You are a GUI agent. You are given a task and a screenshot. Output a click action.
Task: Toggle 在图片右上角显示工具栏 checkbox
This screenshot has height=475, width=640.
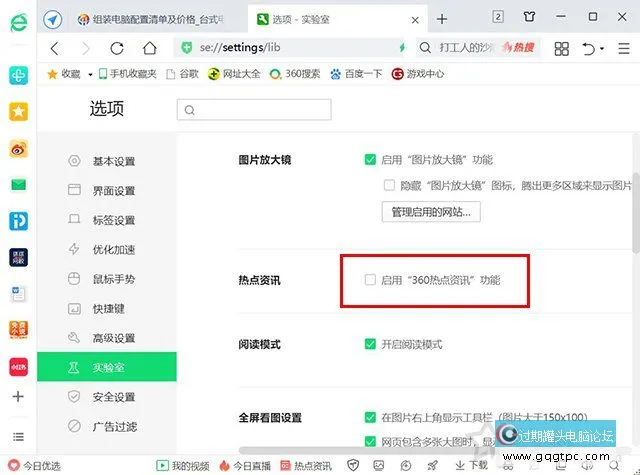click(370, 417)
